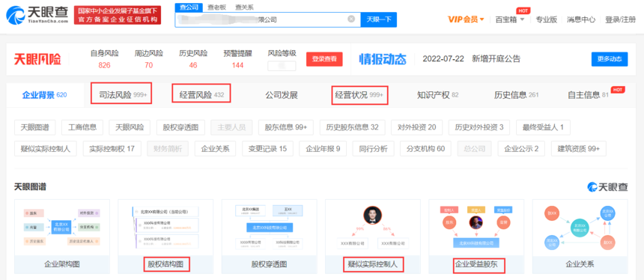The image size is (644, 280).
Task: Click the 历史股东信息 32 tag
Action: (353, 127)
